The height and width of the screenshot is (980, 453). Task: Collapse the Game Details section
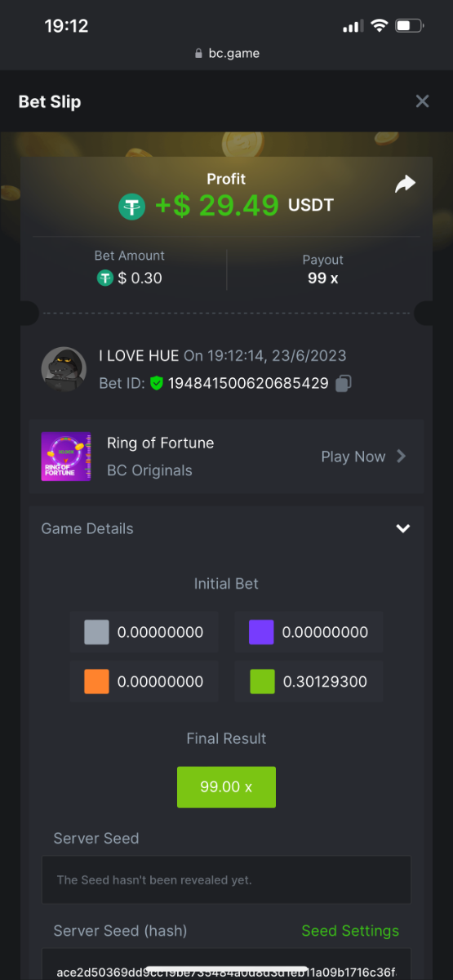coord(402,528)
